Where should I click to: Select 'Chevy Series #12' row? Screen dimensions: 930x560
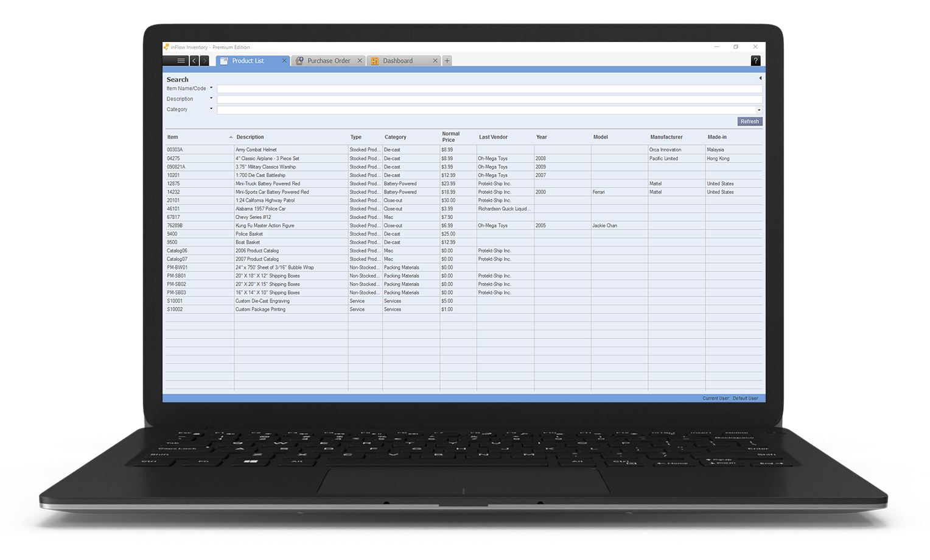click(x=464, y=217)
